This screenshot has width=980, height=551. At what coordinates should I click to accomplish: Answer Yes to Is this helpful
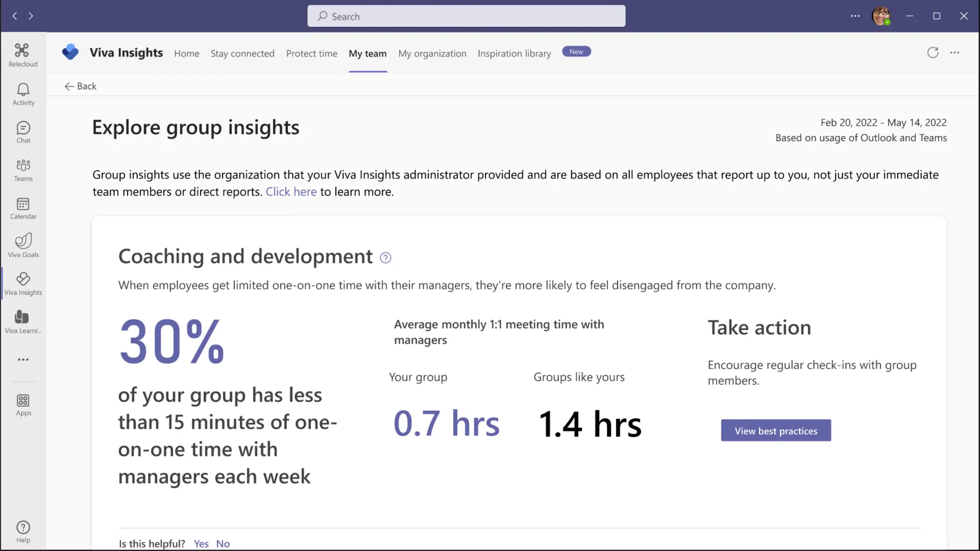201,544
